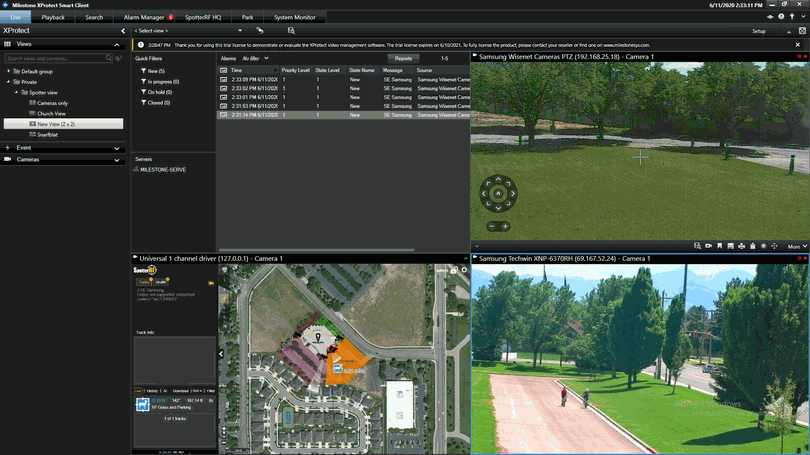Pan PTZ camera down arrow

click(499, 208)
